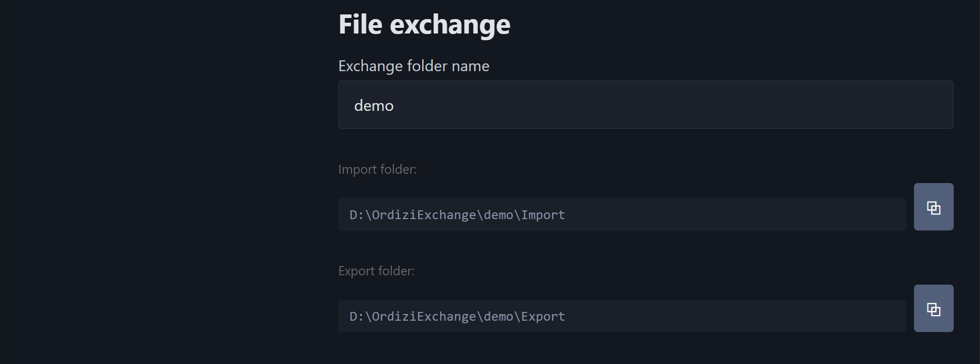
Task: Click "OrdiziExchange" in the Export folder path
Action: [424, 317]
